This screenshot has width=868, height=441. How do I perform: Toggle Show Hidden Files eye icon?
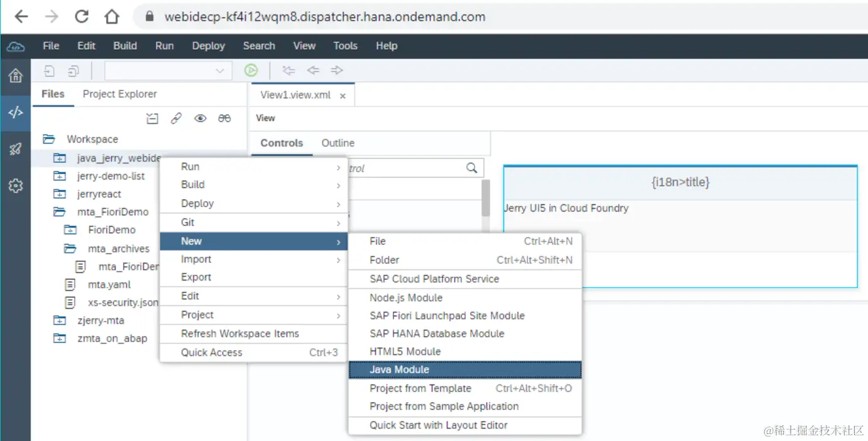click(x=201, y=118)
